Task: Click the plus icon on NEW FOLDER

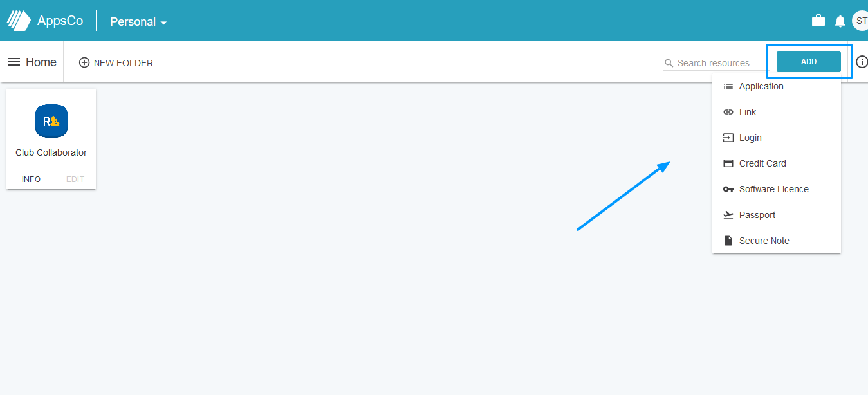Action: click(84, 62)
